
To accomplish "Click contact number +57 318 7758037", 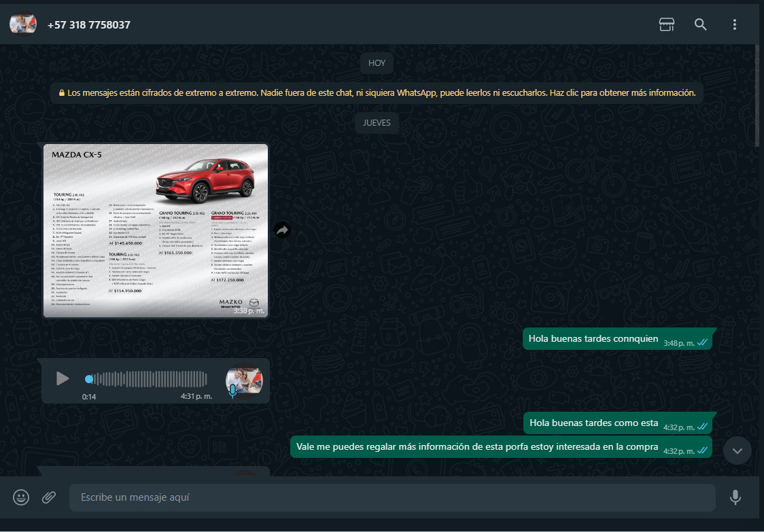I will (x=88, y=25).
